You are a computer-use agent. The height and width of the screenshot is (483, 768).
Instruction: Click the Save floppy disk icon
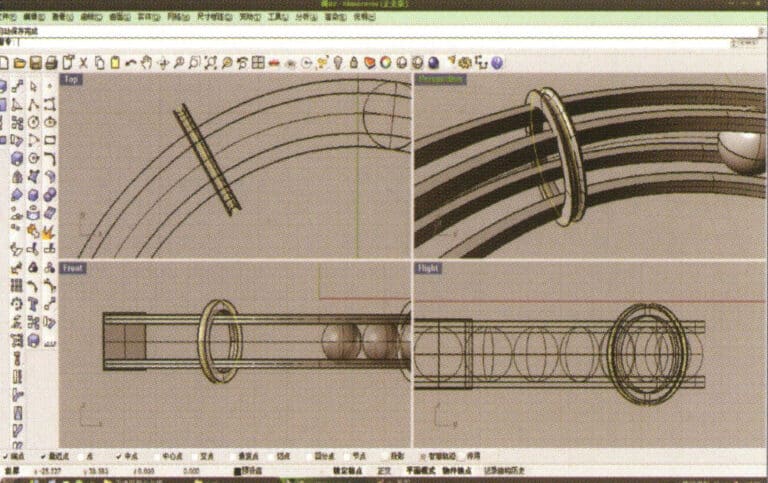point(35,63)
